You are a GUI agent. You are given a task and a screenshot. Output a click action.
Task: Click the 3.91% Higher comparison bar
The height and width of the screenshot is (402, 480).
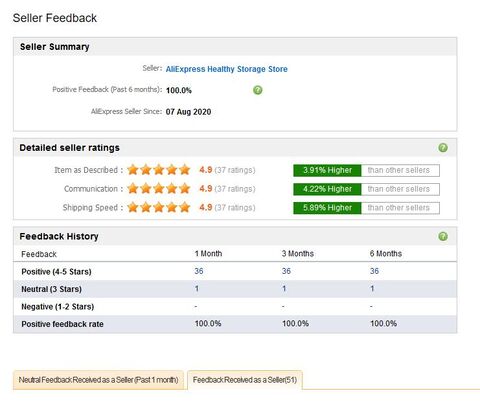point(366,170)
